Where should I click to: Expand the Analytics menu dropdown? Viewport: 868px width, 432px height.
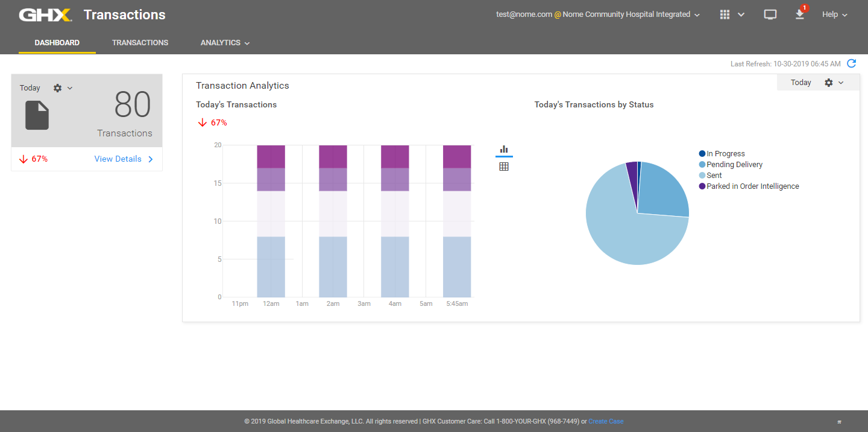tap(225, 43)
